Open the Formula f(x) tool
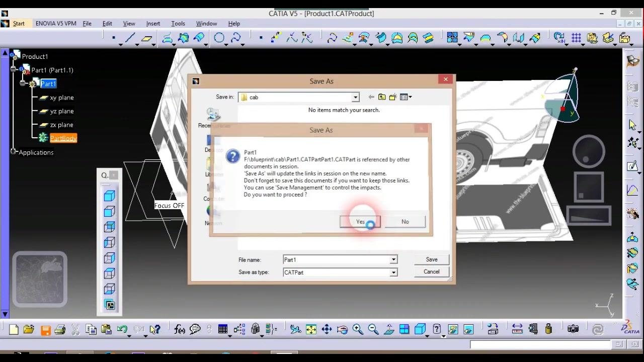The height and width of the screenshot is (362, 644). 179,330
